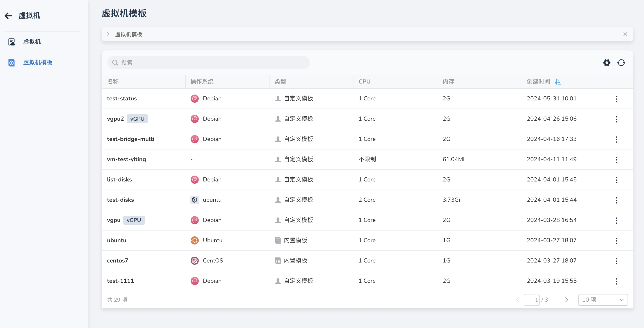This screenshot has width=644, height=328.
Task: Open the more menu for test-bridge-multi
Action: 617,139
